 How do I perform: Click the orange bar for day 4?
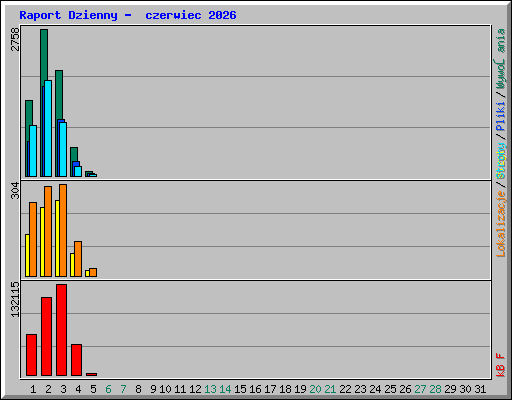point(78,259)
